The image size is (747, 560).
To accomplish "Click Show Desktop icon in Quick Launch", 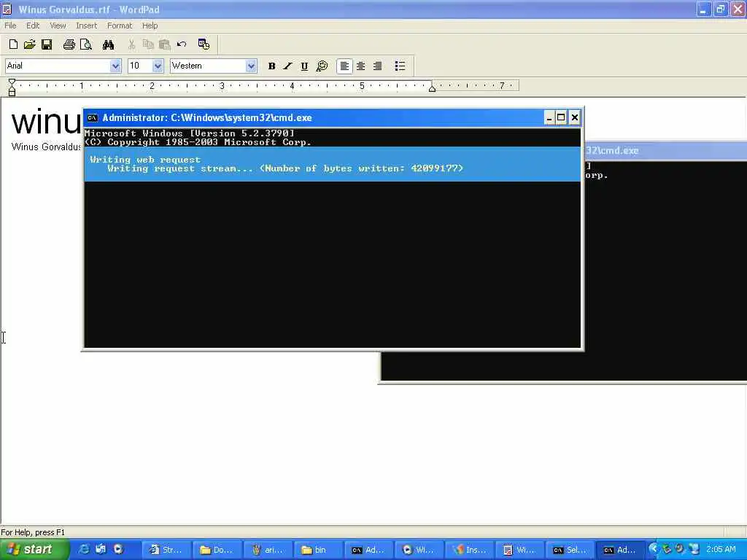I will [x=101, y=550].
